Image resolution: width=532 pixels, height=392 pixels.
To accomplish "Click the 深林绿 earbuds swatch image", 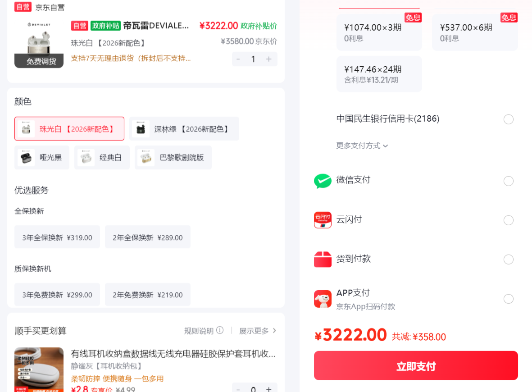I will tap(141, 128).
